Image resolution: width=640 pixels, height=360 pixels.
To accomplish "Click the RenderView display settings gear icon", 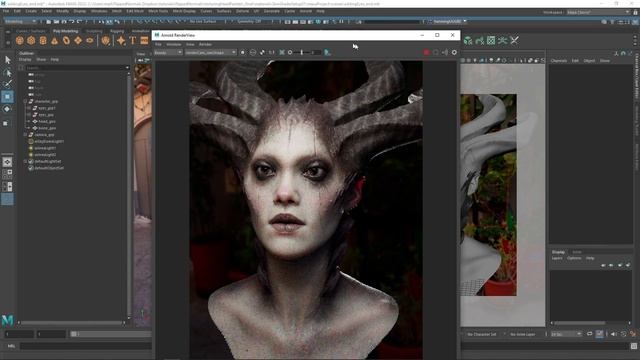I will point(454,52).
